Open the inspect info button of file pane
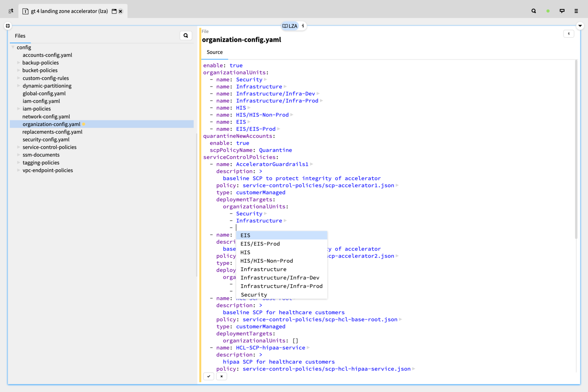 coord(569,34)
